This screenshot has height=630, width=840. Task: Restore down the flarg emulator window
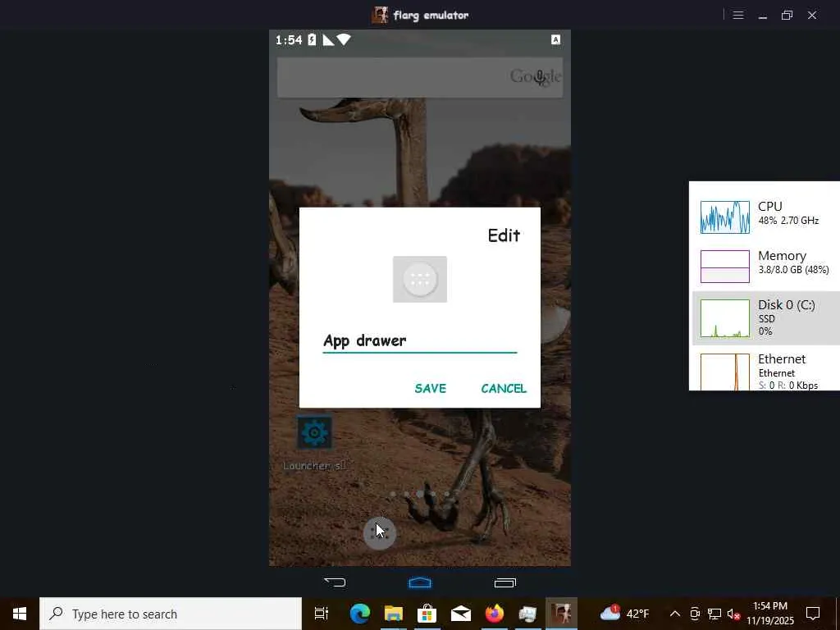point(787,15)
